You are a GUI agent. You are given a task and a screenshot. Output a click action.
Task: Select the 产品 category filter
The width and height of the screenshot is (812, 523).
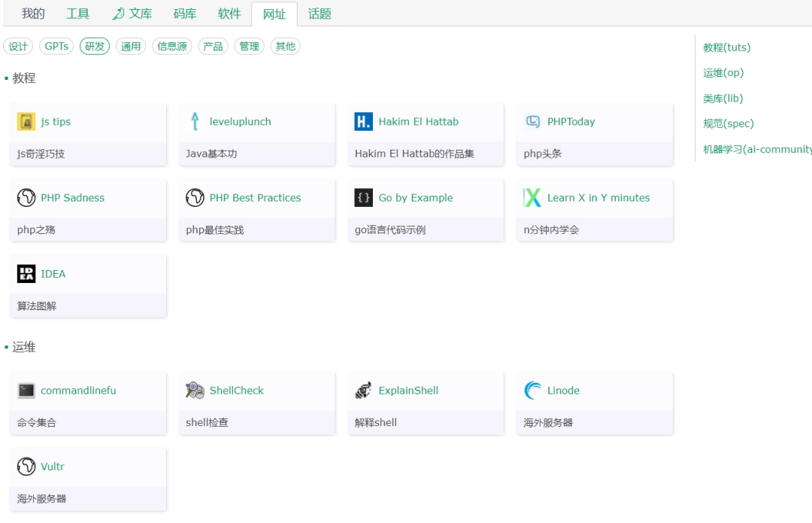213,47
